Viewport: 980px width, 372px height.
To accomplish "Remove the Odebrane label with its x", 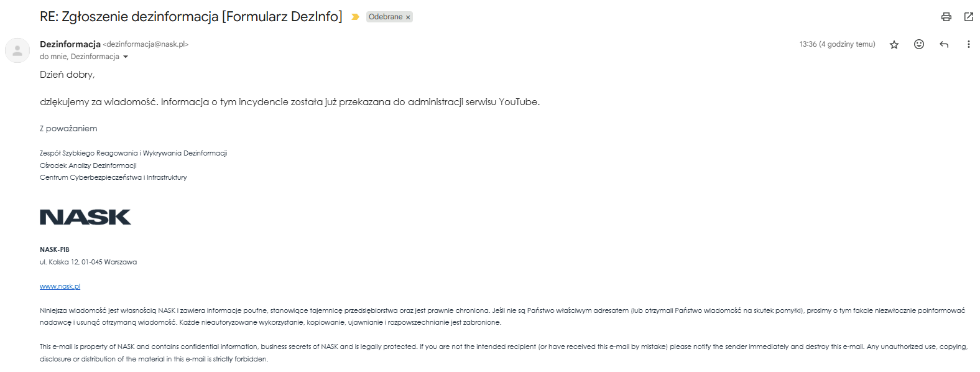I will (408, 17).
